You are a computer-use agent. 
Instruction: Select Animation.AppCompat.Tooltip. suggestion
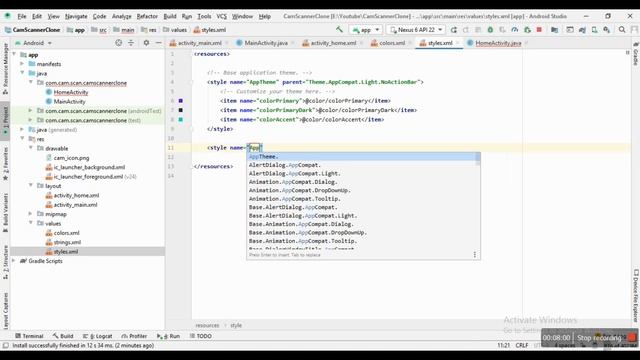coord(362,199)
